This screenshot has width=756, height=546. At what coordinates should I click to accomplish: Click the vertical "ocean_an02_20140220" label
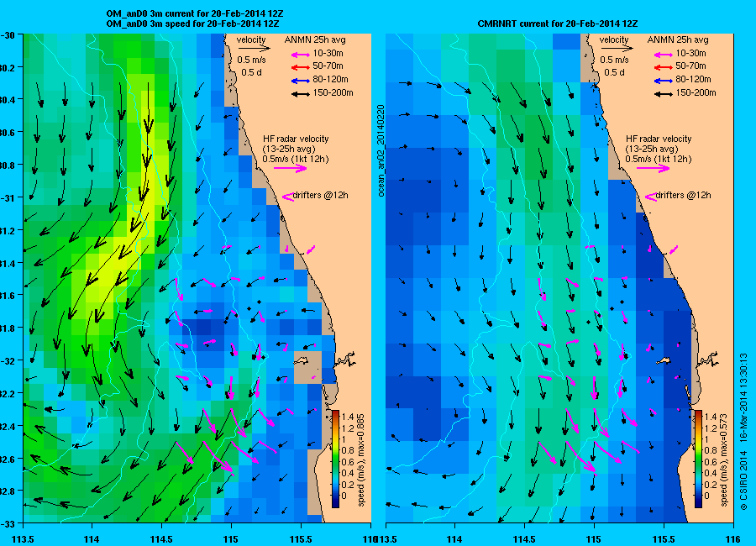click(x=381, y=150)
